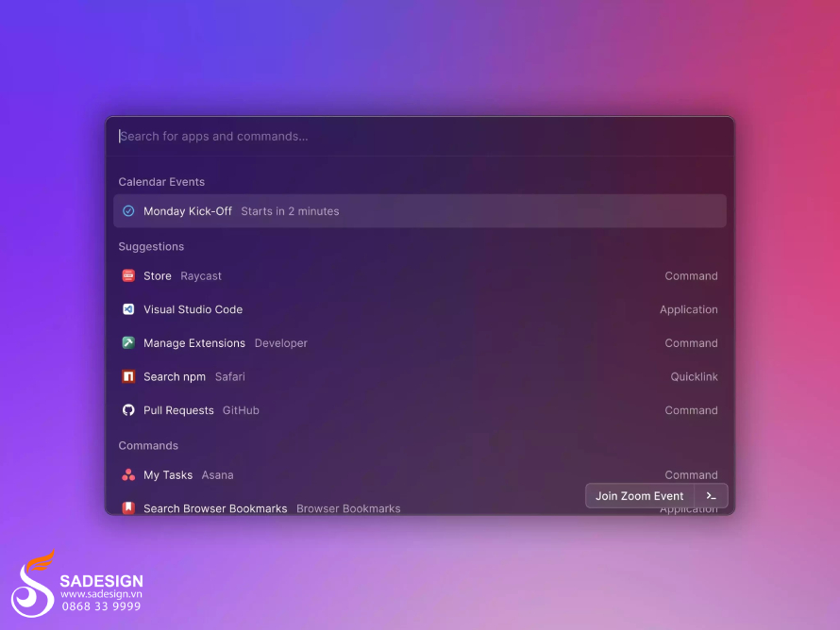Click Command label on Pull Requests row
Viewport: 840px width, 630px height.
pyautogui.click(x=691, y=410)
